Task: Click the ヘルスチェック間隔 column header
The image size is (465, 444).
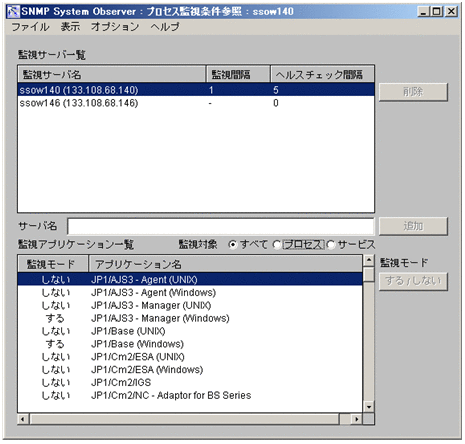Action: [x=322, y=74]
